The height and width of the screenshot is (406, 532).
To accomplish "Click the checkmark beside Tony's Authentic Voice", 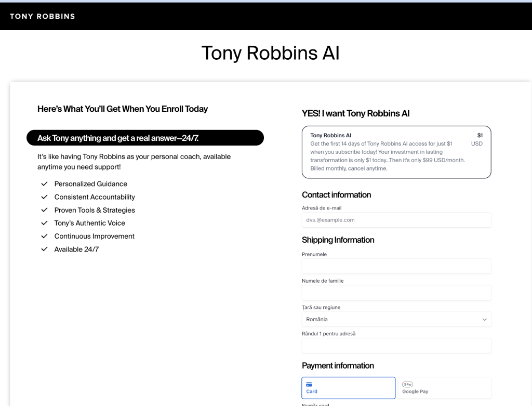I will [x=45, y=223].
